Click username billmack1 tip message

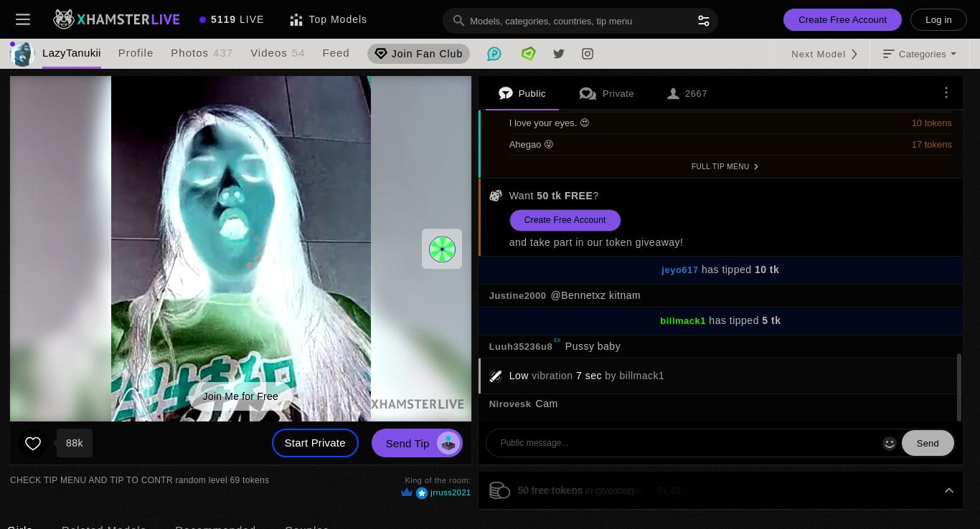tap(682, 321)
